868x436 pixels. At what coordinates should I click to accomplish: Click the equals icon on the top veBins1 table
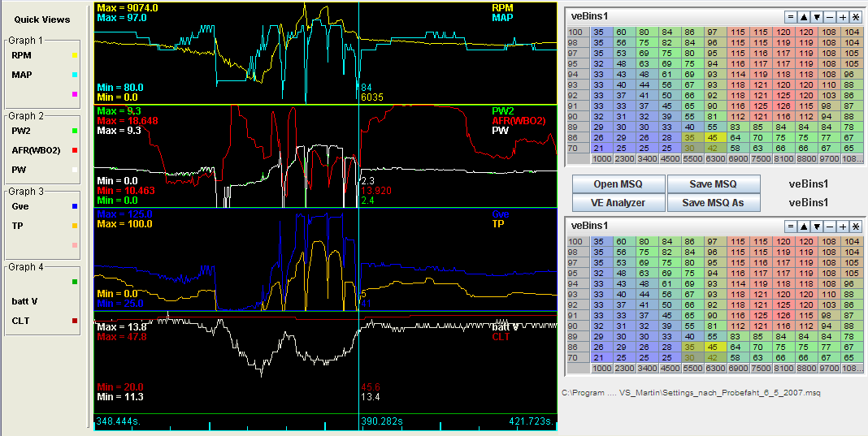(x=791, y=16)
